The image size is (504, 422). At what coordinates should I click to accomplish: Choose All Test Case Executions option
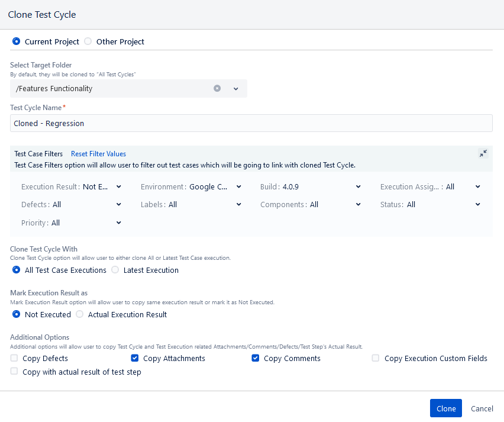16,270
